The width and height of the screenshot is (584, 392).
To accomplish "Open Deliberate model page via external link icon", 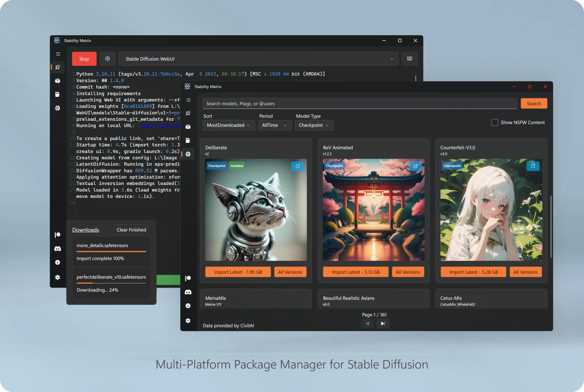I will [298, 166].
